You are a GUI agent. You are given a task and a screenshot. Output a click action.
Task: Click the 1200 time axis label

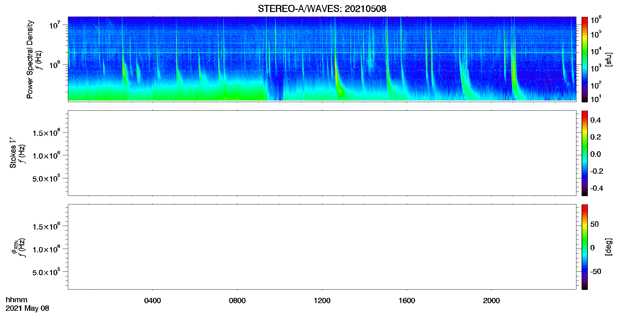point(322,300)
